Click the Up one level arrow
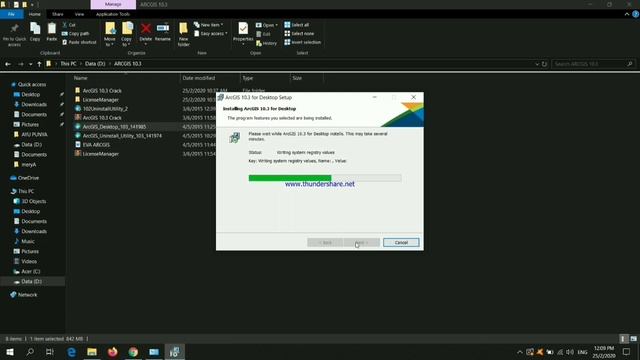The image size is (640, 360). pyautogui.click(x=39, y=64)
